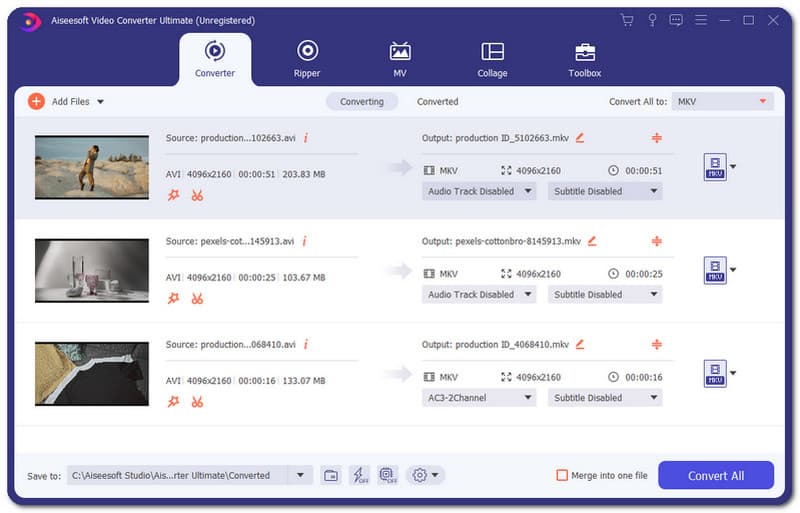800x513 pixels.
Task: Click the Convert All button
Action: pos(716,475)
